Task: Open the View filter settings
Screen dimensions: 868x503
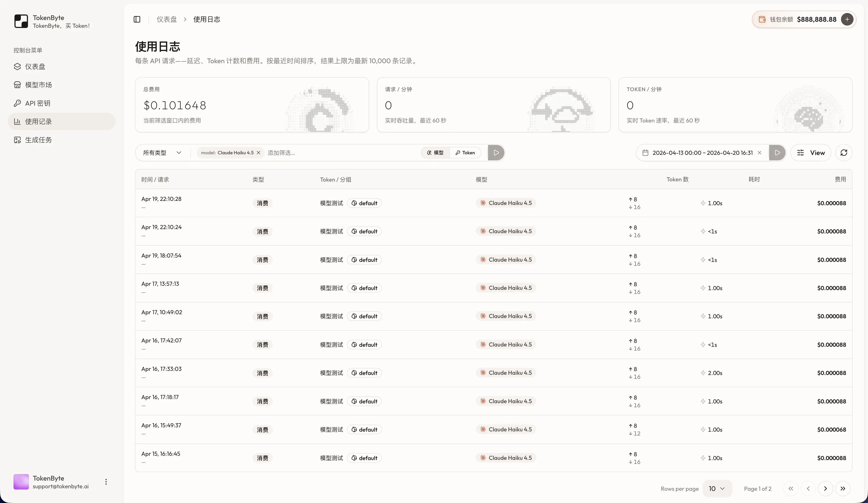Action: coord(811,152)
